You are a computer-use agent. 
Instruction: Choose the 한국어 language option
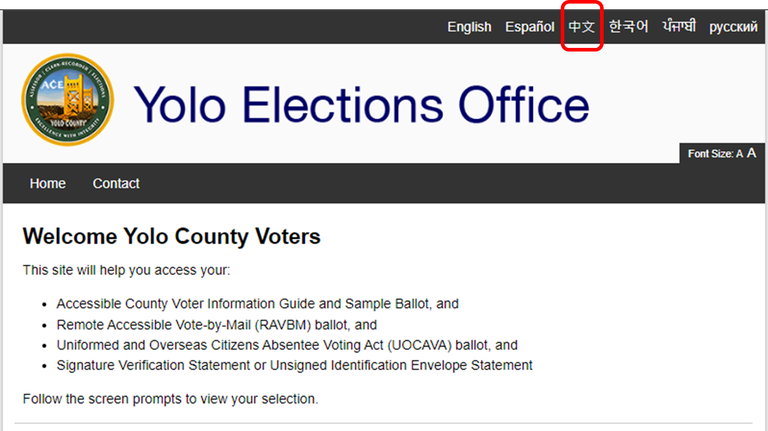629,27
